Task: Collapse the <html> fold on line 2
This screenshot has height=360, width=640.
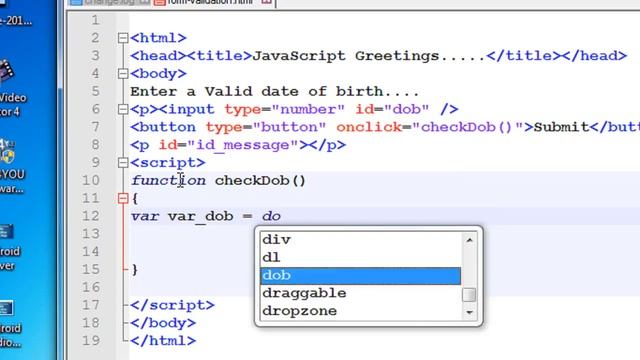Action: 123,38
